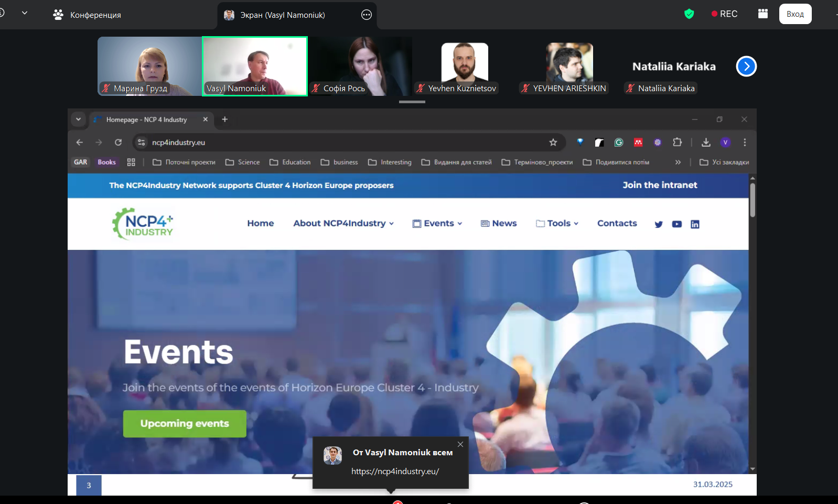The height and width of the screenshot is (504, 838).
Task: Open the YouTube social icon
Action: [x=677, y=224]
